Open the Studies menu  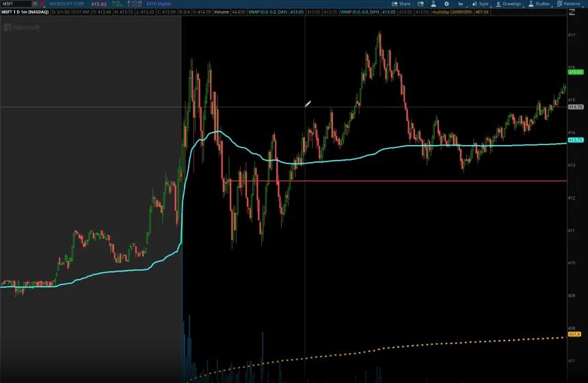pyautogui.click(x=539, y=3)
